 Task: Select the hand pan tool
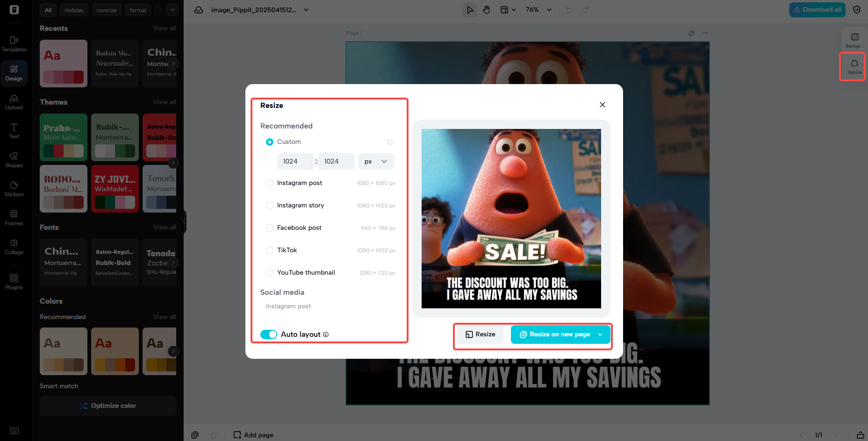tap(487, 10)
